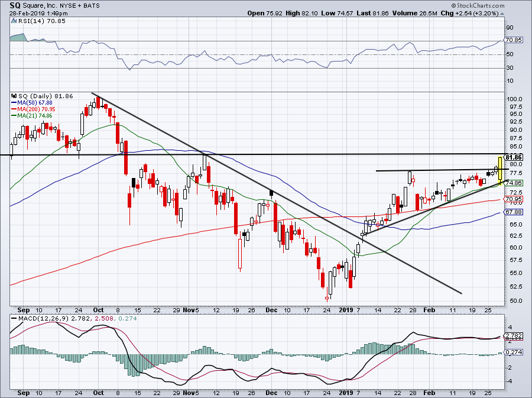The width and height of the screenshot is (532, 398).
Task: Click the 2.782 value tag on MACD axis
Action: coord(514,336)
